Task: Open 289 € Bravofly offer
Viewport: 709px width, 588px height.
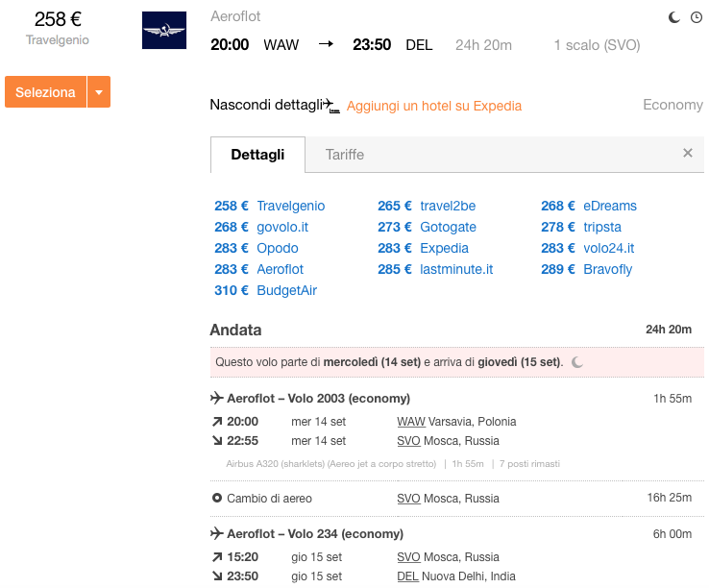Action: pyautogui.click(x=586, y=270)
